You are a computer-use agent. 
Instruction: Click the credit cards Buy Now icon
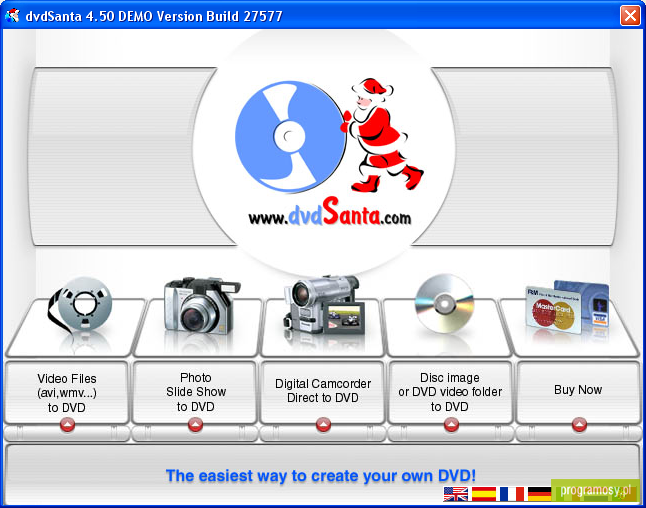[567, 307]
